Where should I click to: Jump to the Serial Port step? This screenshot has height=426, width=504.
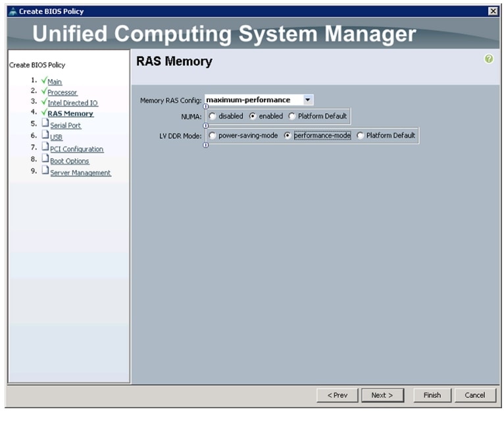click(x=66, y=126)
